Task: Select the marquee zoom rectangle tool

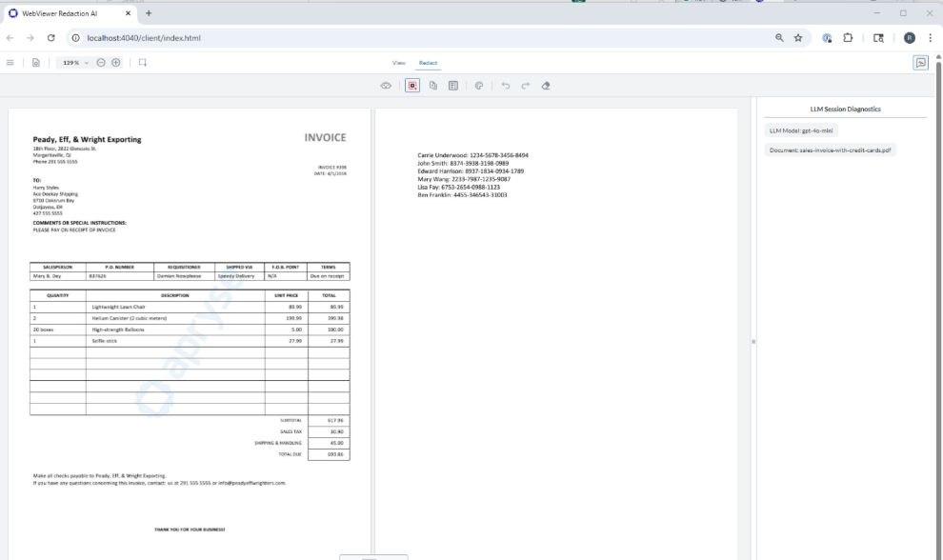Action: [143, 63]
